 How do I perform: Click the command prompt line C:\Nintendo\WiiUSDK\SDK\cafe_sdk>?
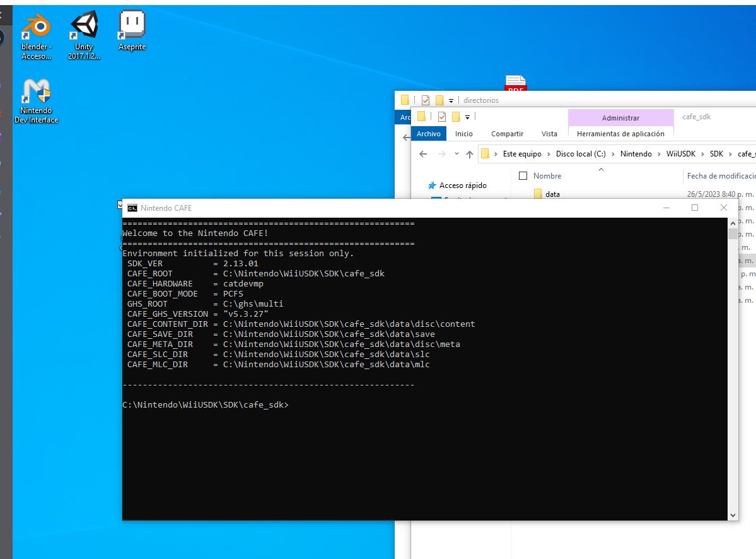click(206, 404)
